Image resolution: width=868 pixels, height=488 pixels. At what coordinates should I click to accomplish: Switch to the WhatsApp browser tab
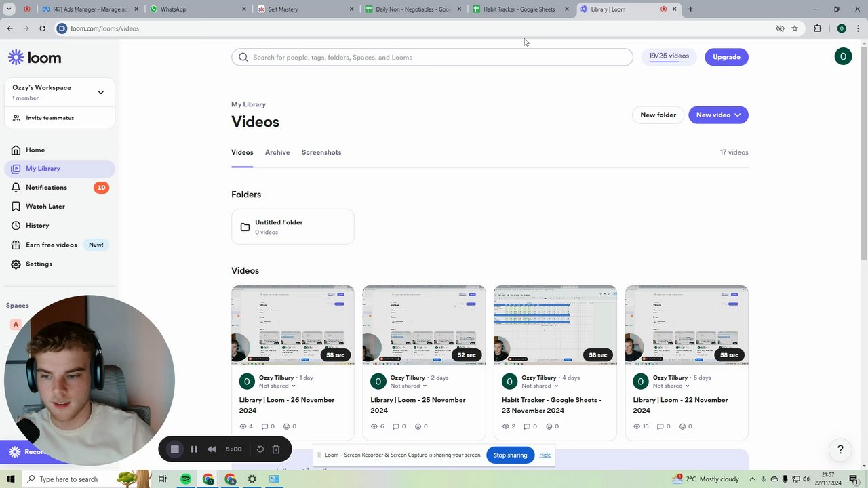[197, 9]
